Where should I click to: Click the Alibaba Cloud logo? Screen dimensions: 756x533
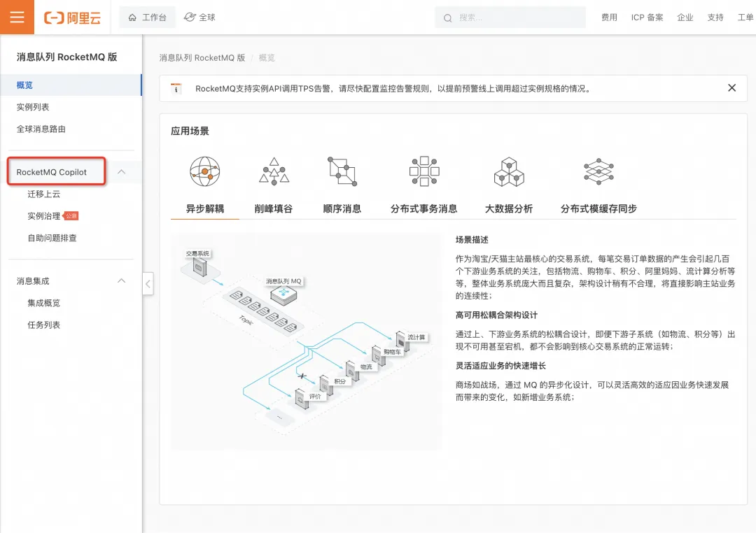pos(72,17)
